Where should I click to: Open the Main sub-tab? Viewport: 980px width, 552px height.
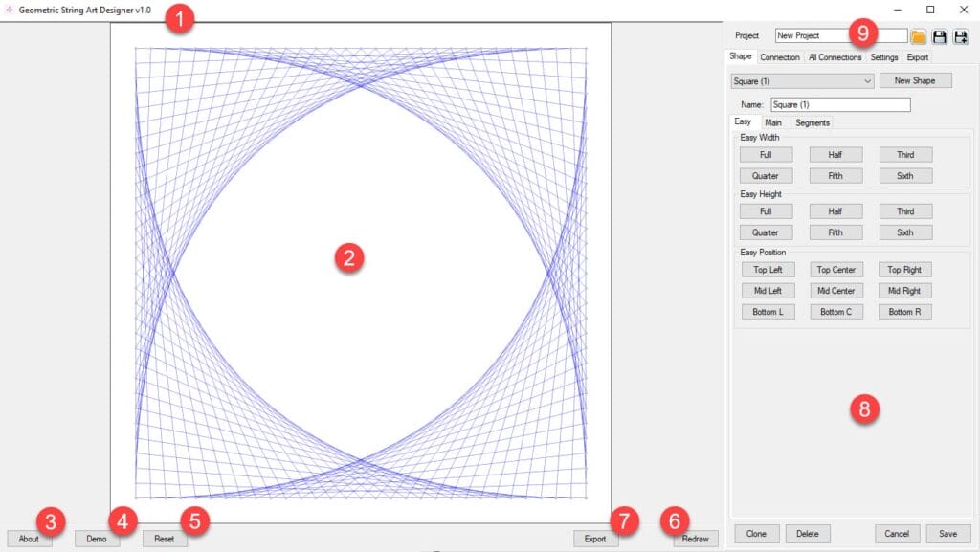[x=773, y=122]
